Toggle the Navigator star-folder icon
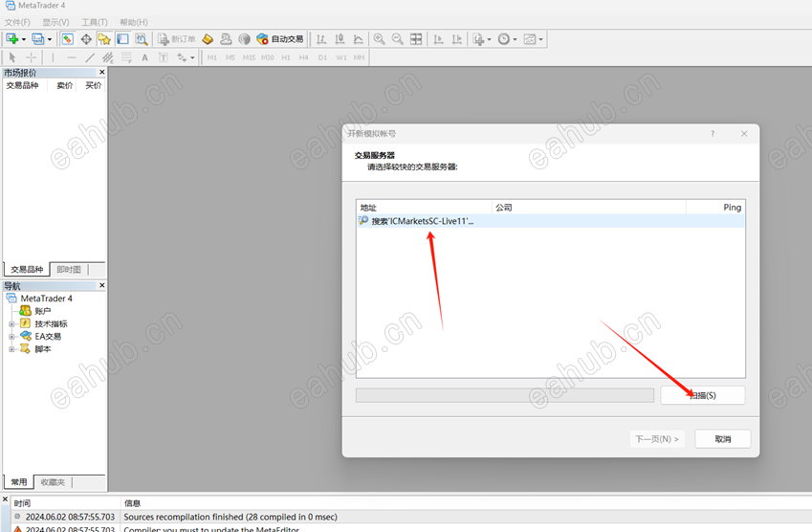 [104, 39]
